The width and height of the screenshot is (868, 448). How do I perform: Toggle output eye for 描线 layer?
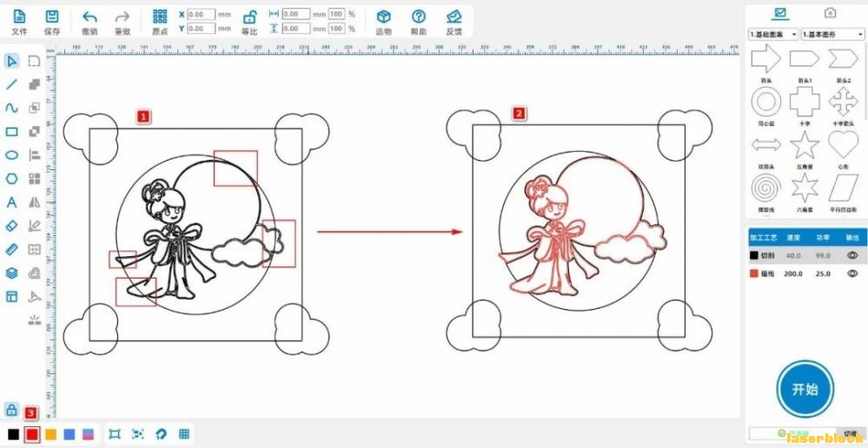pos(852,273)
